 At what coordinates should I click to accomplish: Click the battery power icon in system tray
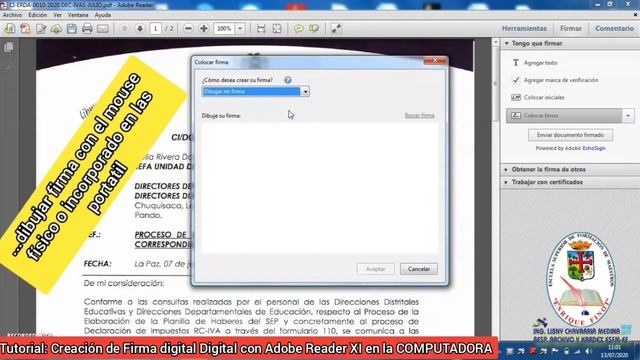[566, 351]
